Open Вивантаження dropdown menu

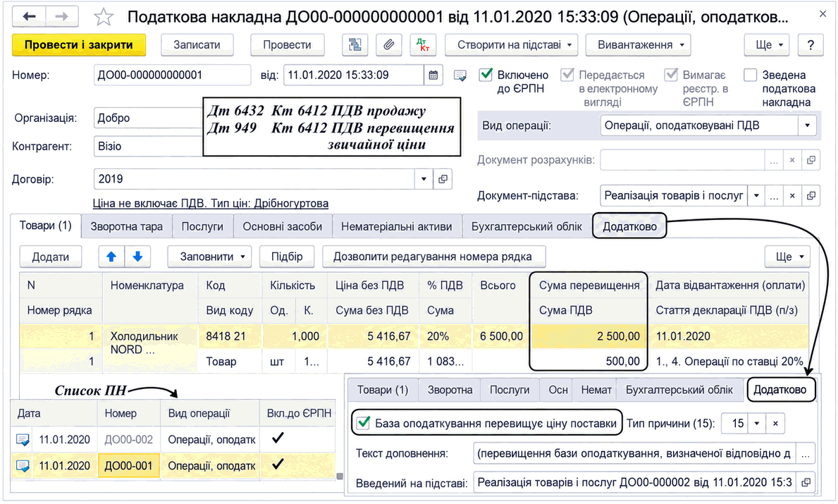(x=638, y=45)
